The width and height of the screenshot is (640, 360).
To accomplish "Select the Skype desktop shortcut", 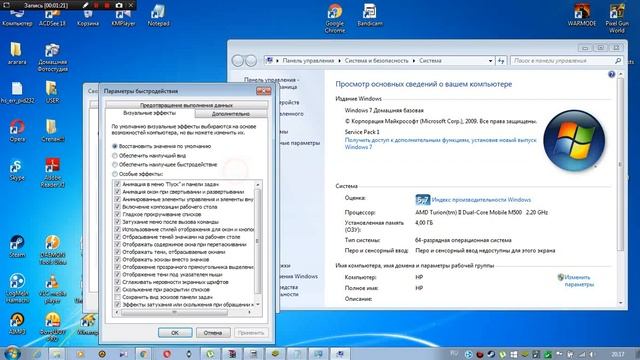I will 17,169.
